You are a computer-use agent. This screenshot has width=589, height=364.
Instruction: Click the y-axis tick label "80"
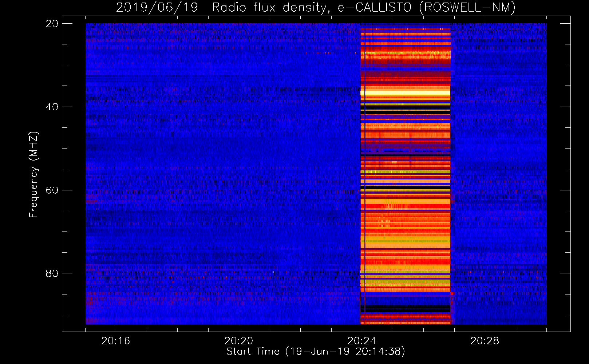click(x=52, y=273)
